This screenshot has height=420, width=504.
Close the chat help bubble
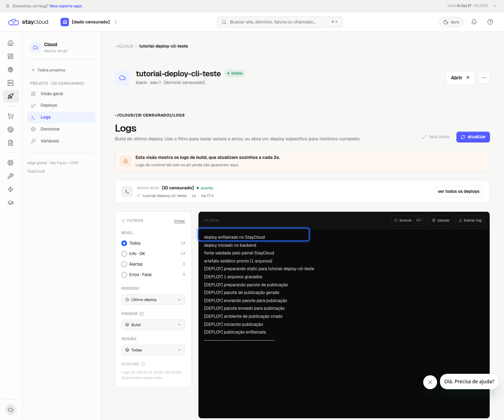coord(430,382)
